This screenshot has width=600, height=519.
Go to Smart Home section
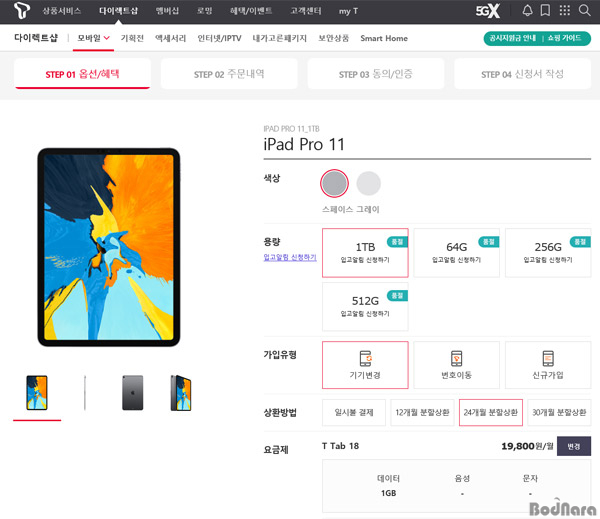(x=384, y=38)
